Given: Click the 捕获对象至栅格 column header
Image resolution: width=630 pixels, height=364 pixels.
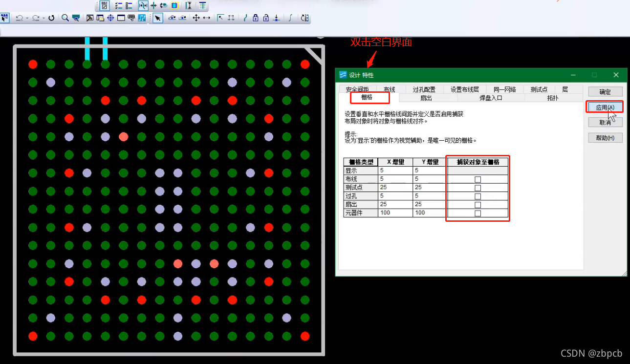Looking at the screenshot, I should point(478,162).
